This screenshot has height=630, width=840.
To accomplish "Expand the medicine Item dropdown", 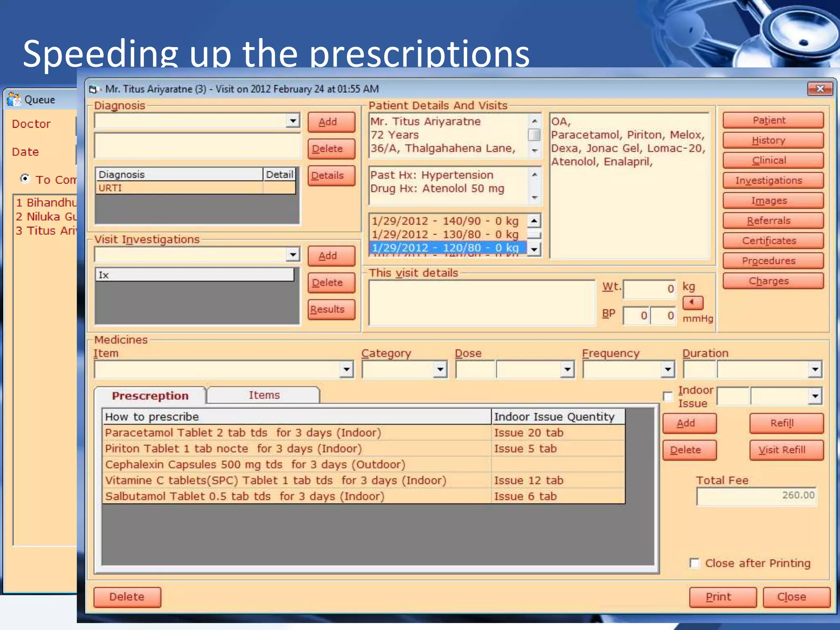I will tap(347, 369).
